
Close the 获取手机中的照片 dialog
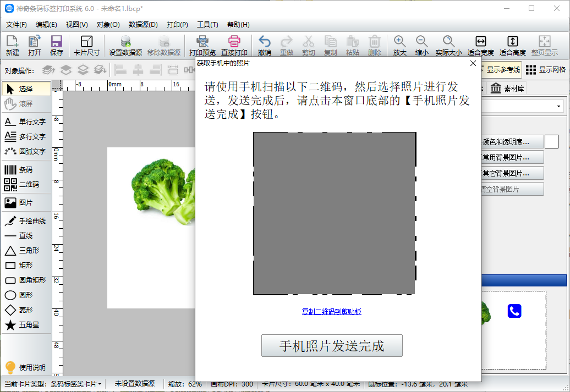point(473,63)
